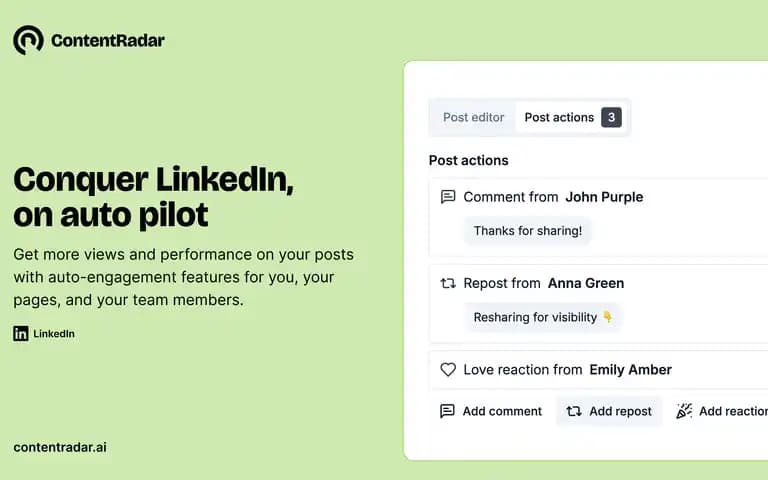
Task: Click the repost arrows icon beside Anna Green
Action: (448, 283)
